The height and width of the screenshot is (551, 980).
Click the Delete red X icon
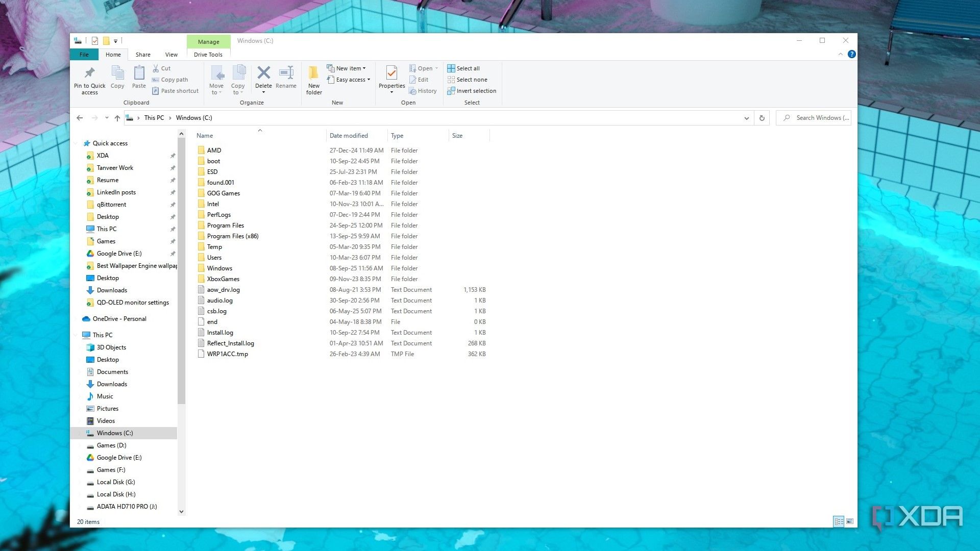tap(263, 72)
